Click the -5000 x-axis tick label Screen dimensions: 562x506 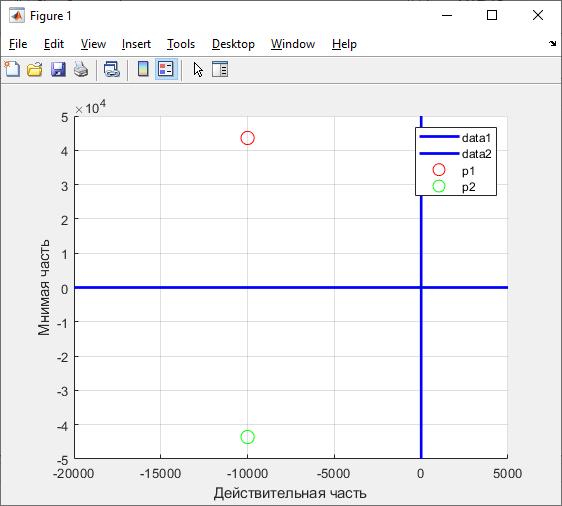pyautogui.click(x=333, y=474)
